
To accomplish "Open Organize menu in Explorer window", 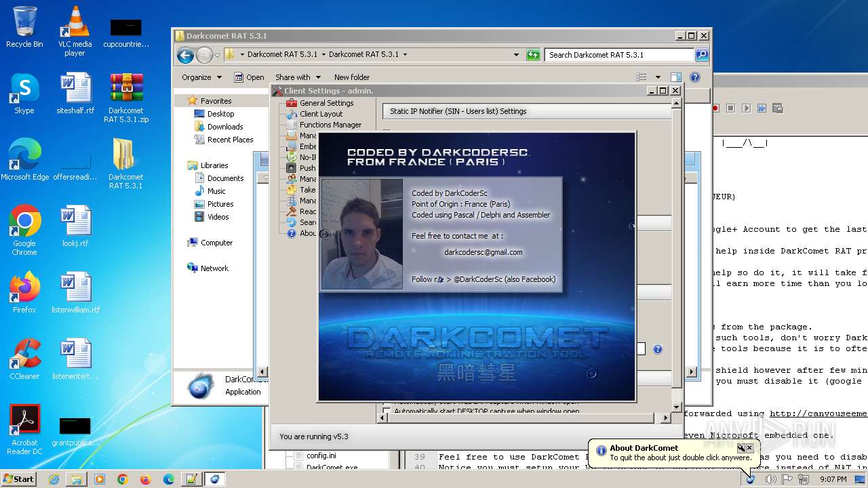I will point(201,77).
